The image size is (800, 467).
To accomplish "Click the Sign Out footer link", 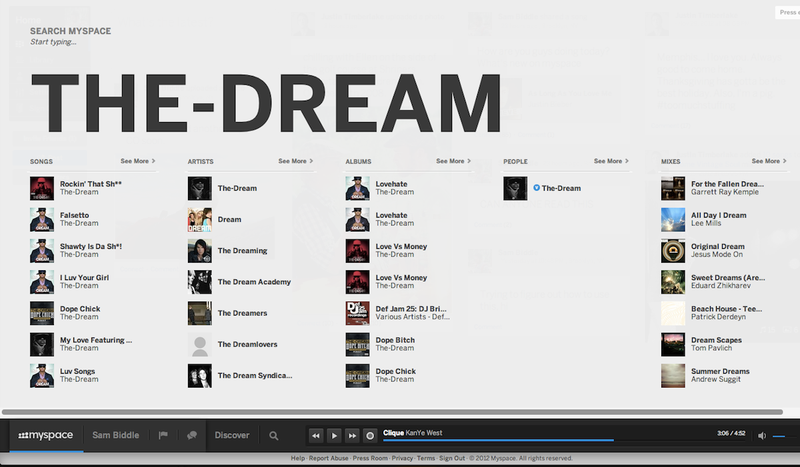I will (x=452, y=458).
